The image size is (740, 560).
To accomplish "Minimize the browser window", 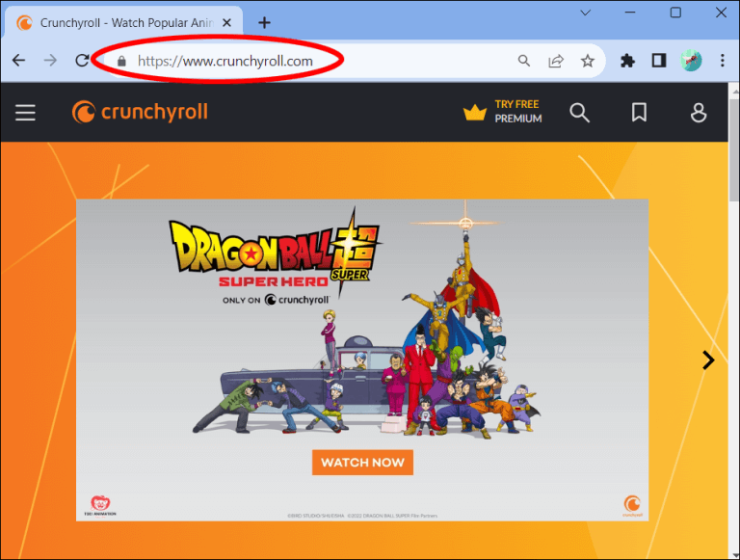I will [x=630, y=13].
